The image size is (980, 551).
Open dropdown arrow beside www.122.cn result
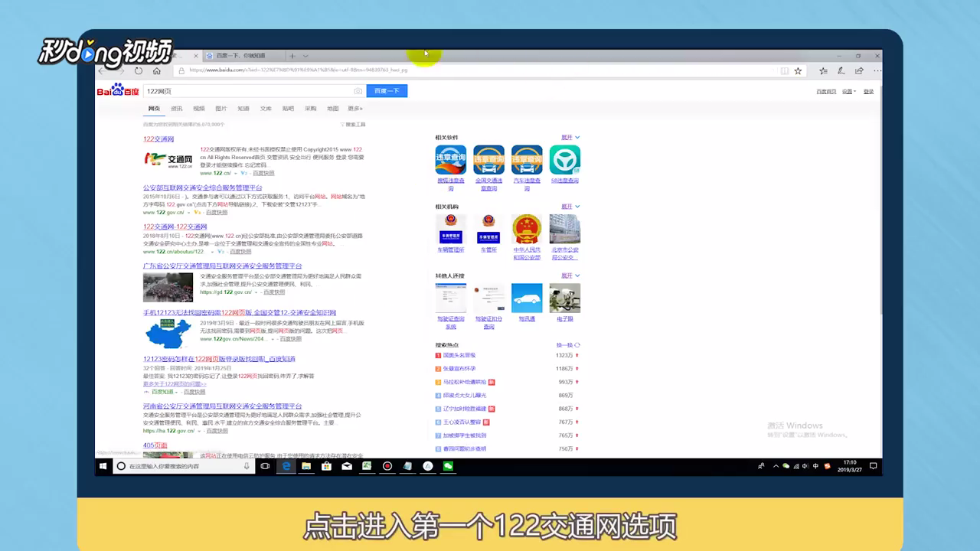pyautogui.click(x=235, y=173)
